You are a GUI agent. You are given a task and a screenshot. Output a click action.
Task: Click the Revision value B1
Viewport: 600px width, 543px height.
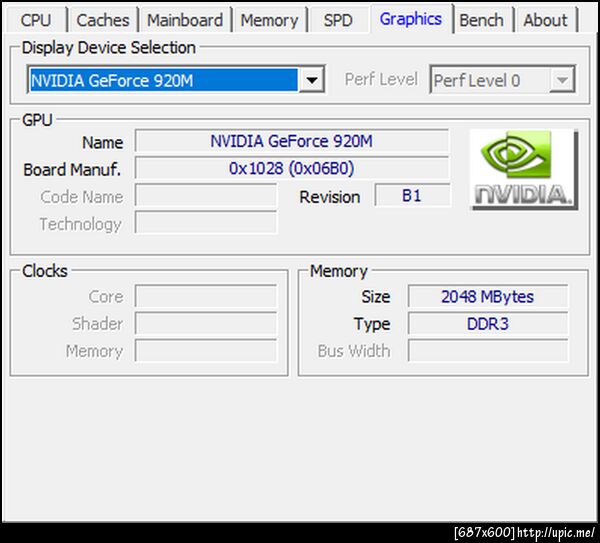tap(412, 196)
